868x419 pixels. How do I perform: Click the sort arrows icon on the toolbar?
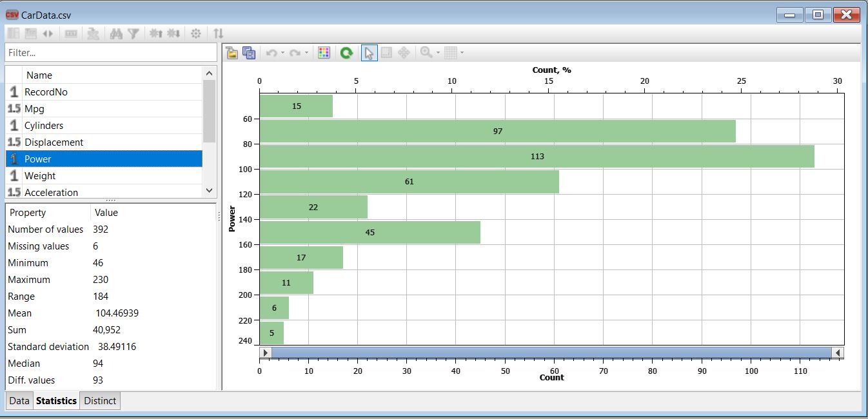click(219, 34)
